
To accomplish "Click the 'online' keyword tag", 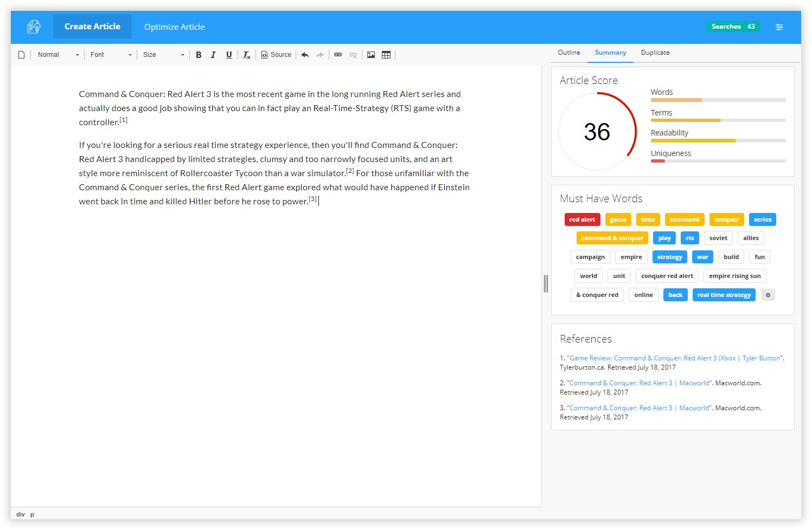I will point(643,295).
